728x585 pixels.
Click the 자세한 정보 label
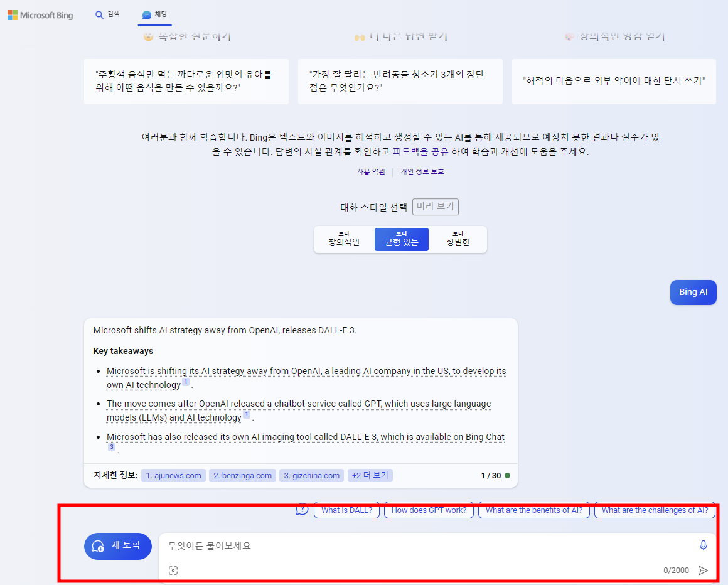[115, 475]
